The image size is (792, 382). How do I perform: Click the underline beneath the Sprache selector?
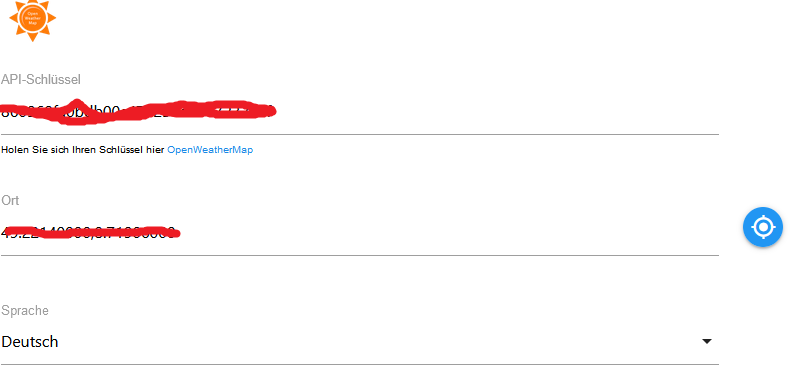point(360,364)
